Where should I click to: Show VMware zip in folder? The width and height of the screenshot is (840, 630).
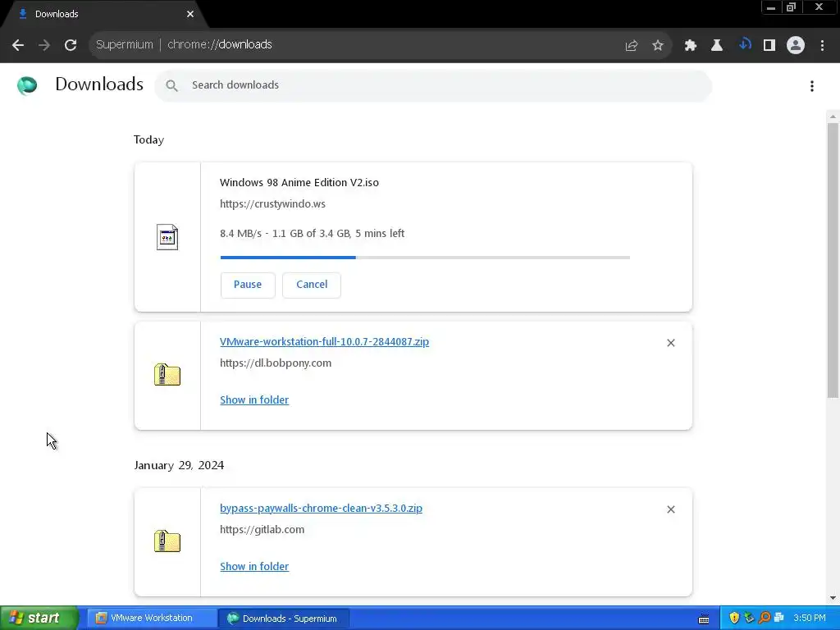(254, 400)
